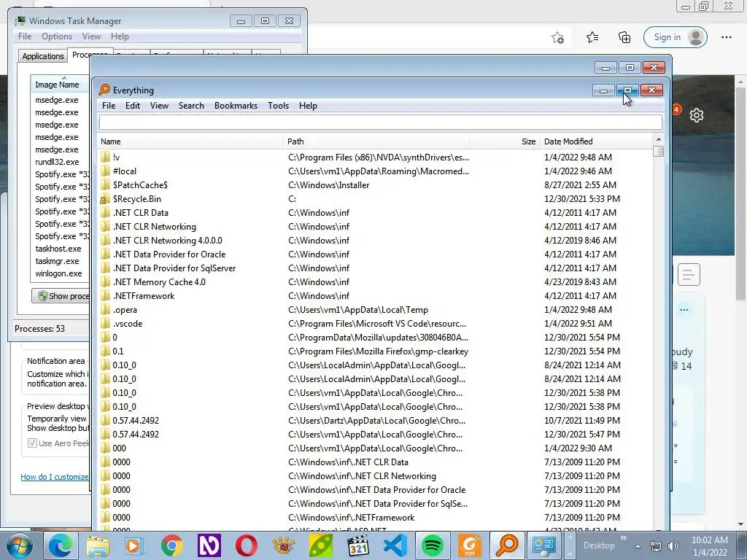Sort Task Manager by Image Name
Viewport: 747px width, 560px height.
[60, 85]
